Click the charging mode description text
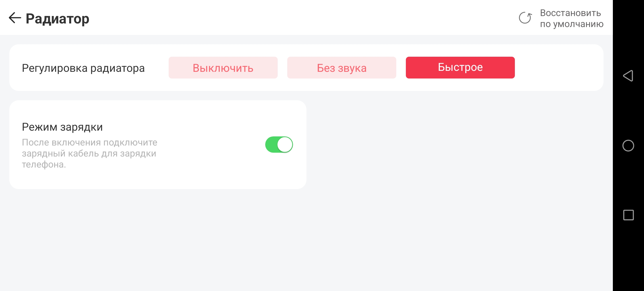This screenshot has height=291, width=644. (89, 153)
